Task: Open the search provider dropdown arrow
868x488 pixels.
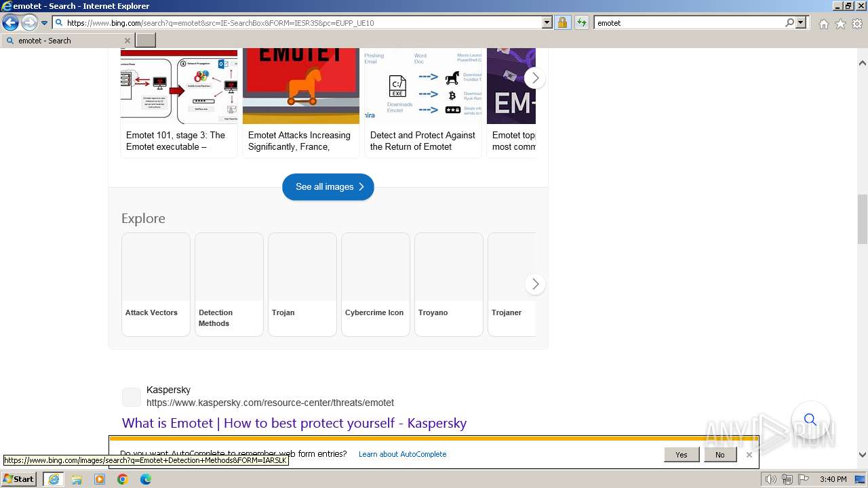Action: 801,22
